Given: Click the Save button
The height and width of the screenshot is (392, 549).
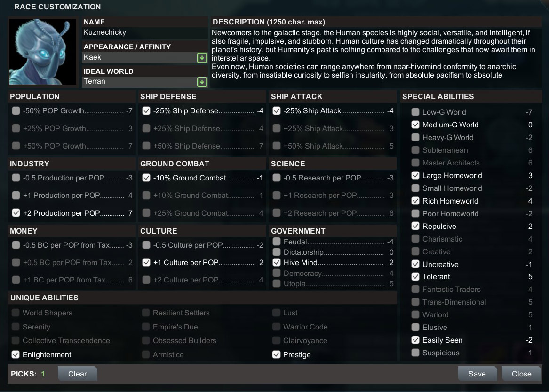Looking at the screenshot, I should pyautogui.click(x=477, y=374).
